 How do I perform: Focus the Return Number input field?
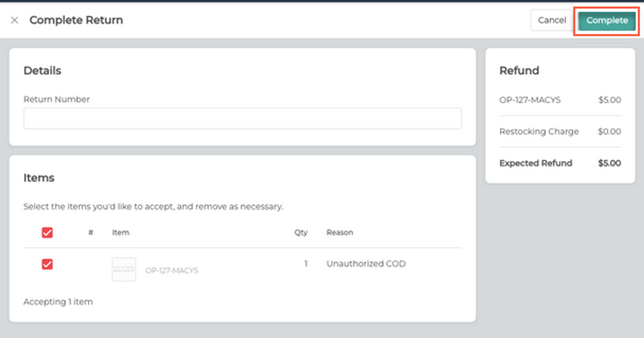tap(242, 119)
